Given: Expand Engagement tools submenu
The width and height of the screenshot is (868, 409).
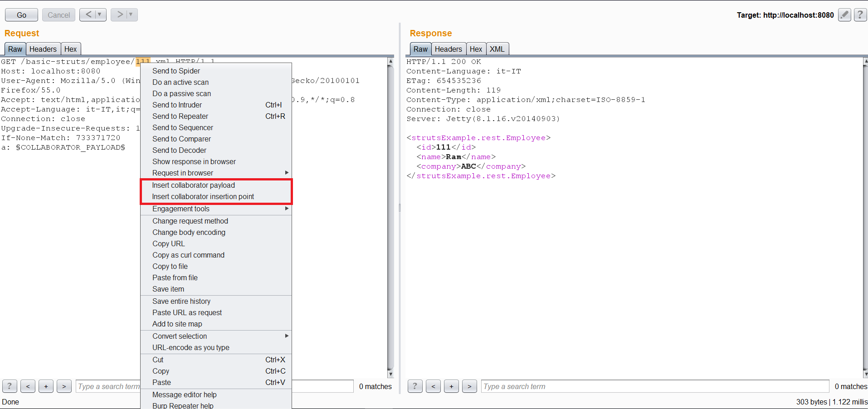Looking at the screenshot, I should (216, 209).
